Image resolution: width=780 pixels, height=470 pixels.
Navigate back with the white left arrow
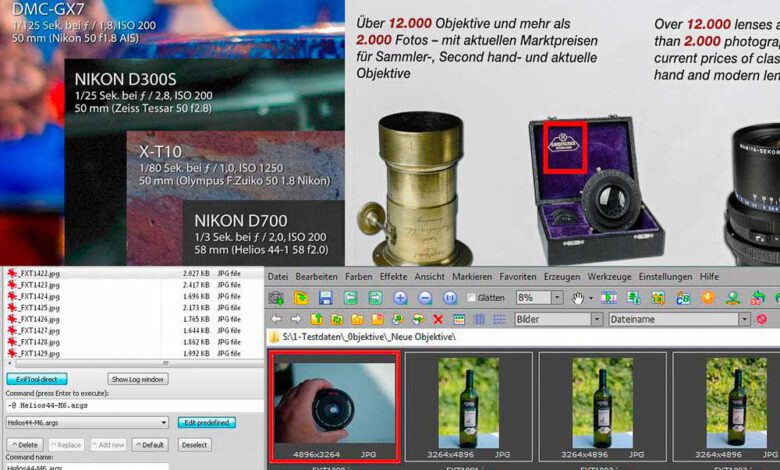point(277,319)
